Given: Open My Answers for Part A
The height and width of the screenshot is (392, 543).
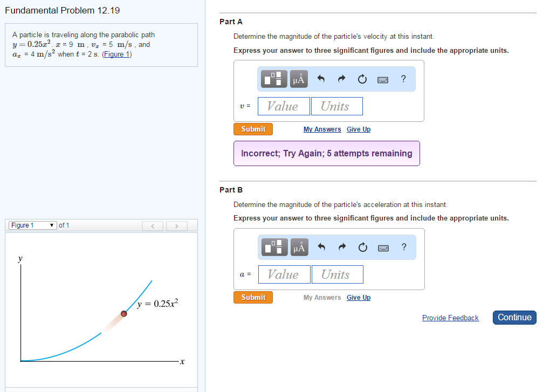Looking at the screenshot, I should pos(322,129).
